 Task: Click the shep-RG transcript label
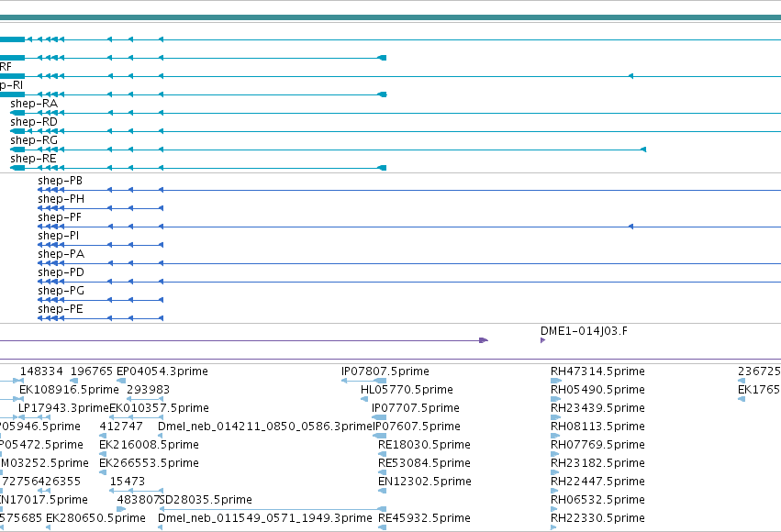pyautogui.click(x=34, y=140)
